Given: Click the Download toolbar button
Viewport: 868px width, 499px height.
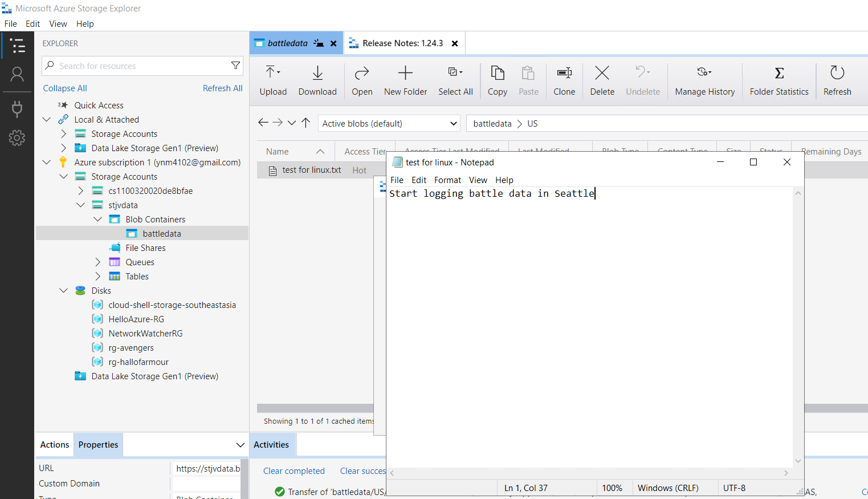Looking at the screenshot, I should [317, 80].
